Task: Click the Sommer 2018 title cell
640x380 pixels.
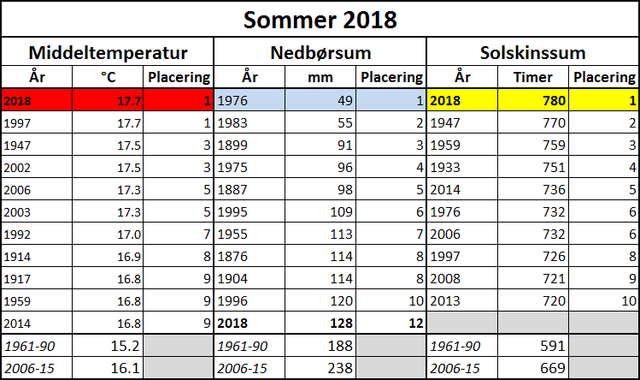Action: coord(320,19)
